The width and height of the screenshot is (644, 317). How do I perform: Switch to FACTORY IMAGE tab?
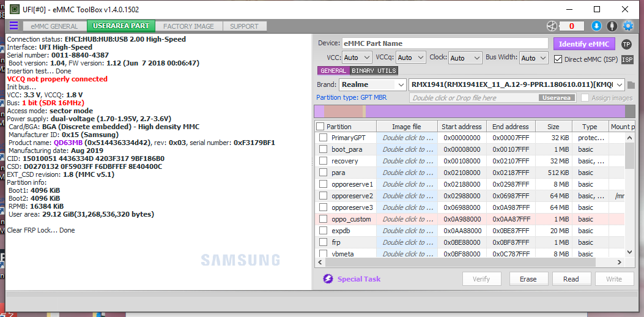point(188,26)
